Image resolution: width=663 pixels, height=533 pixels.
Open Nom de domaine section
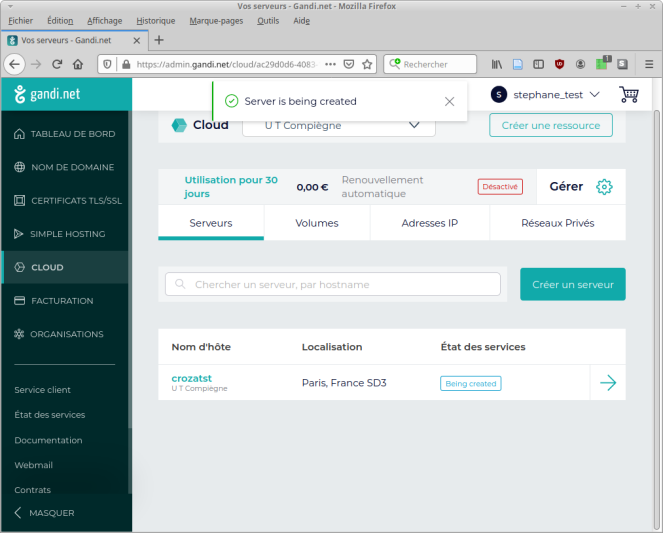[x=64, y=167]
